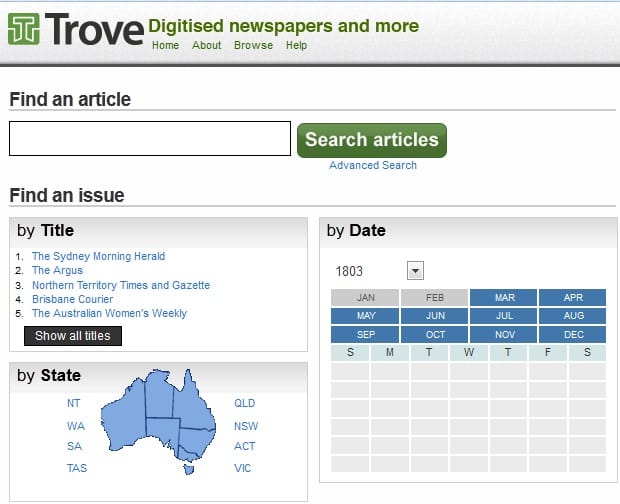Select OCT month button

[x=435, y=334]
